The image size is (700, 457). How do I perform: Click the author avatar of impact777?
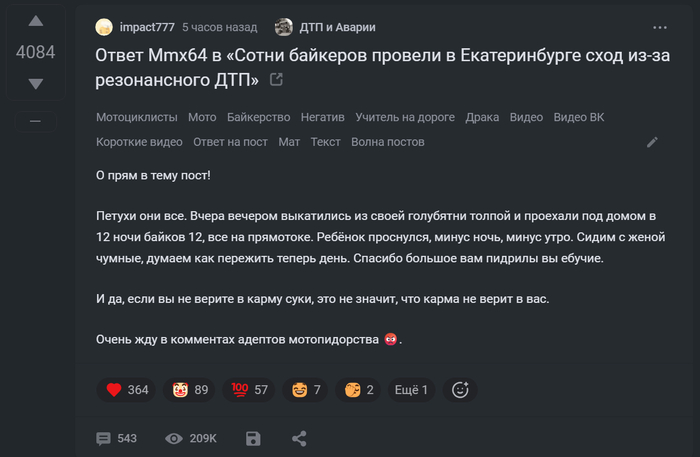(105, 27)
